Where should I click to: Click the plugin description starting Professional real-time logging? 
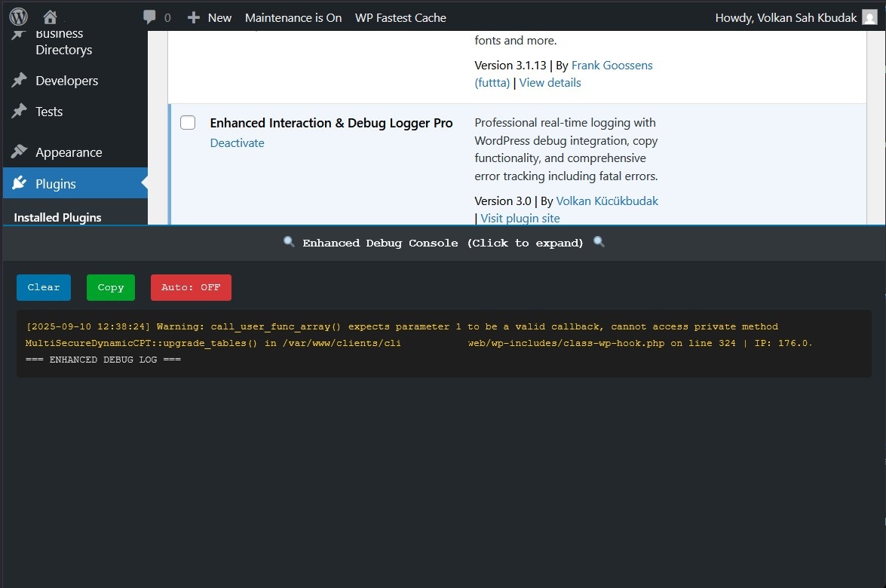click(x=566, y=149)
